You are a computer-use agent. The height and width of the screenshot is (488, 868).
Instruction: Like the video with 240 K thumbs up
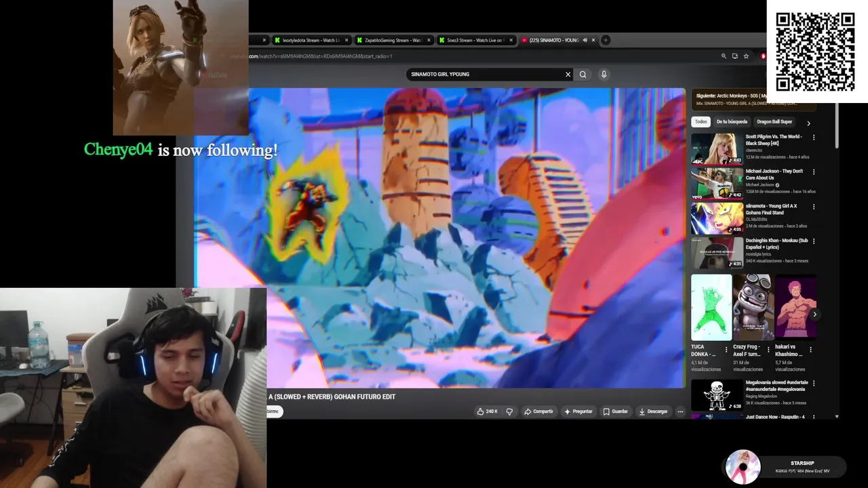(x=487, y=411)
